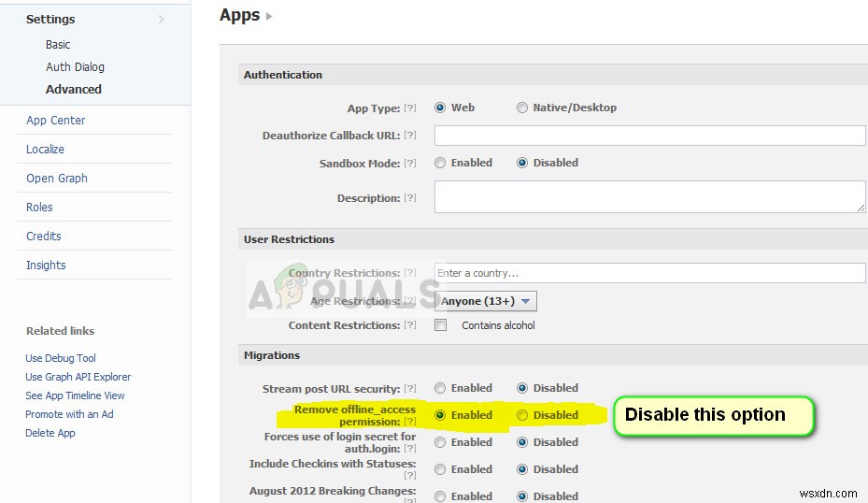The width and height of the screenshot is (868, 503).
Task: Open help [?] for Include Checkins with Statuses
Action: click(x=409, y=475)
